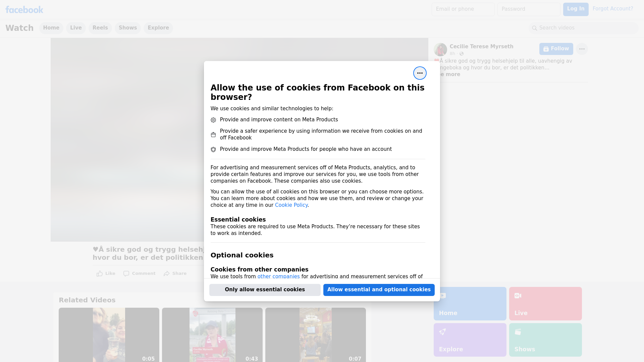Focus the Email or phone field
Screen dimensions: 644x362
pos(463,9)
